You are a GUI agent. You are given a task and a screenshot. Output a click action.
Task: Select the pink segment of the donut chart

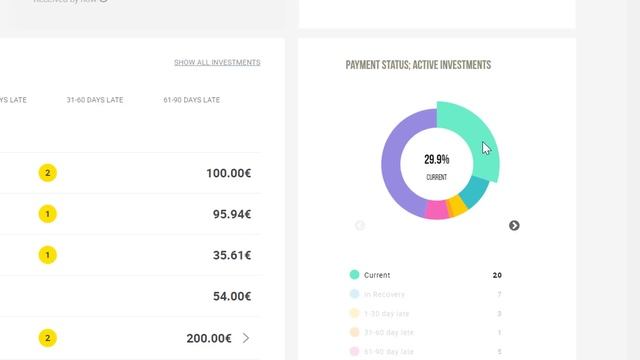(x=437, y=210)
